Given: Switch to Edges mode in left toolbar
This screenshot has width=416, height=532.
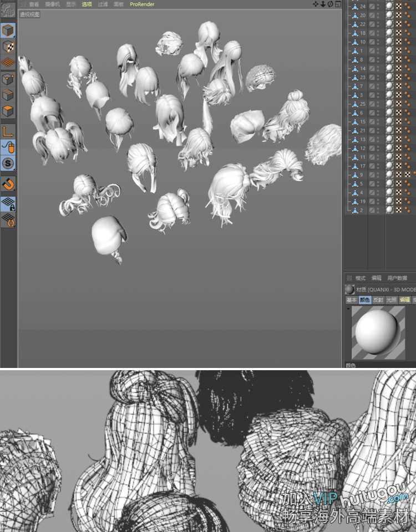Looking at the screenshot, I should [8, 95].
